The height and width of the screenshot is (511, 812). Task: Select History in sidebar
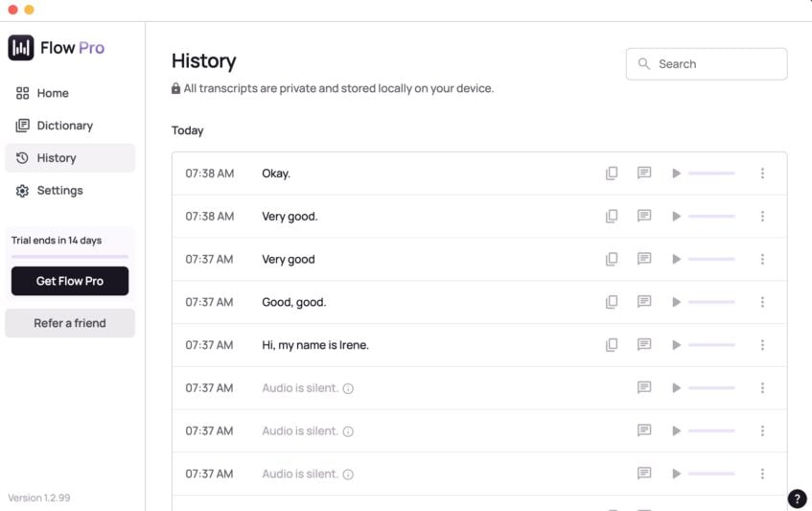point(70,158)
